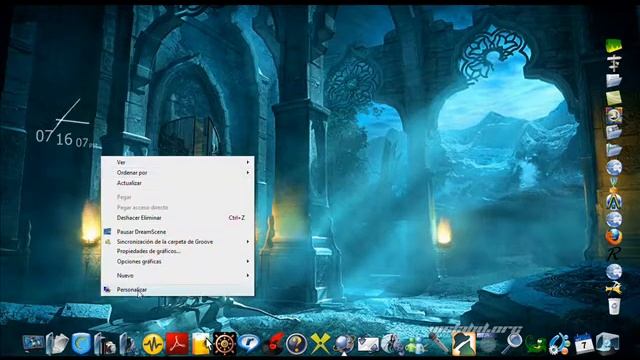
Task: Open the camera folder icon in dock
Action: (105, 344)
